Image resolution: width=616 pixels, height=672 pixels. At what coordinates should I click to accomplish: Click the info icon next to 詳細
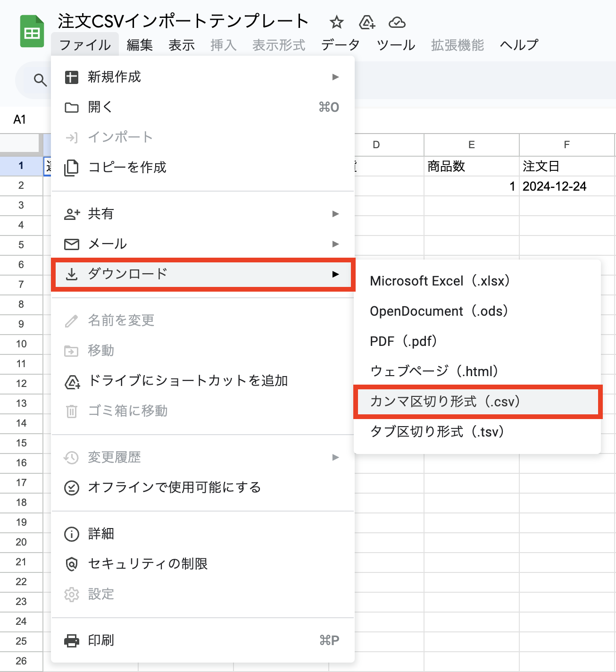coord(72,534)
